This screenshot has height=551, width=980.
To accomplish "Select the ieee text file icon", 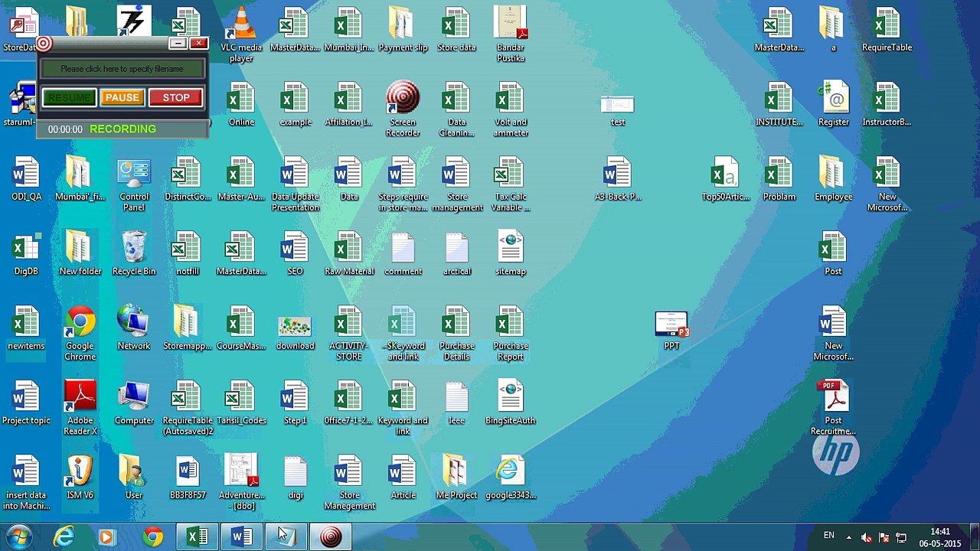I will pos(456,403).
